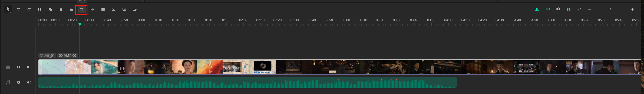Mute the audio track speaker

click(29, 82)
